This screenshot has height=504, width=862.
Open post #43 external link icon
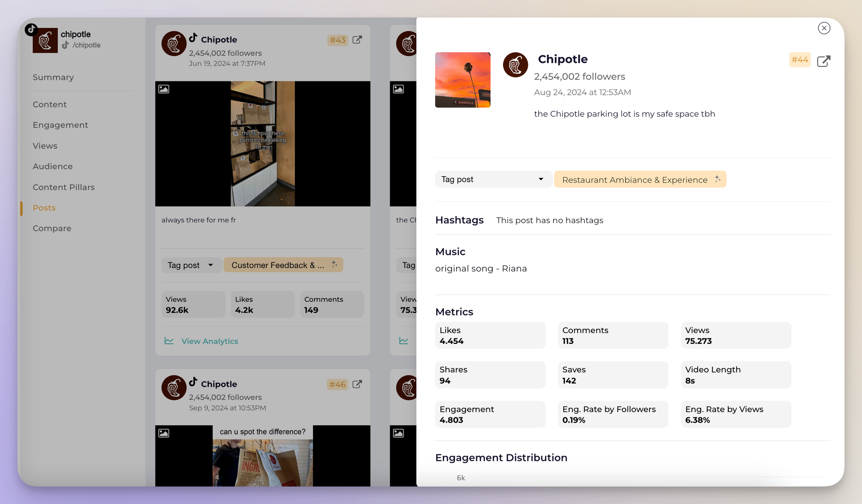point(357,40)
